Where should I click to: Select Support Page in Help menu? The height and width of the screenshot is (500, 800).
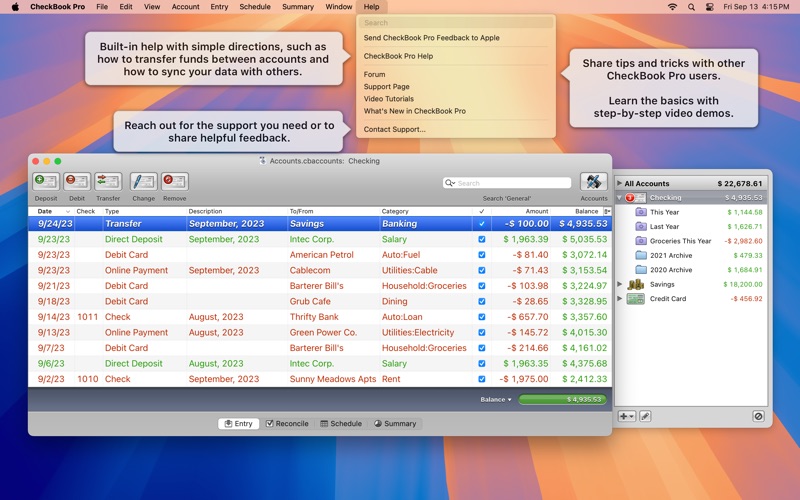(x=387, y=86)
